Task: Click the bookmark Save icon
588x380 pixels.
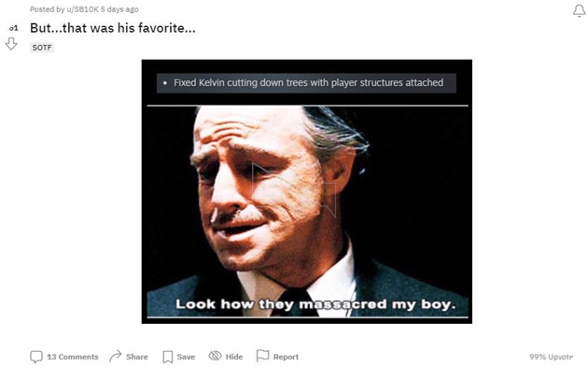Action: coord(168,357)
